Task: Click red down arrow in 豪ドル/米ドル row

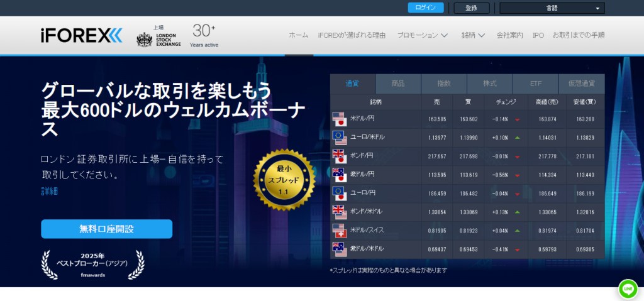Action: (x=517, y=250)
